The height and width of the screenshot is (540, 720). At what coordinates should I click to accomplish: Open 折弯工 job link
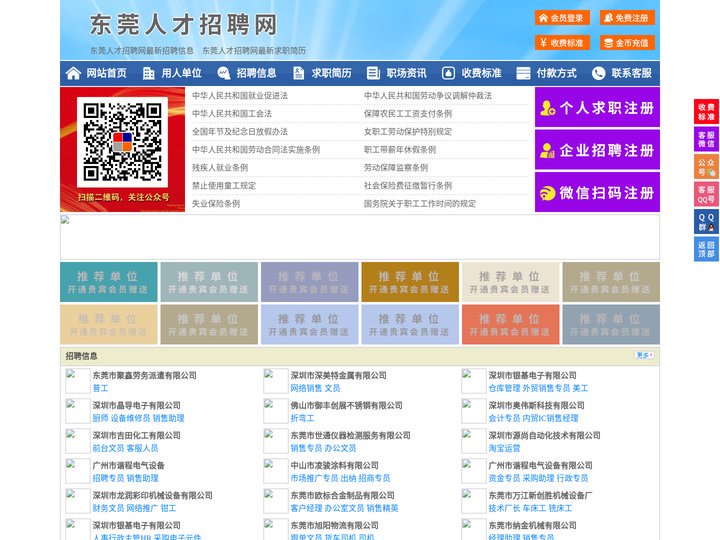pos(303,418)
